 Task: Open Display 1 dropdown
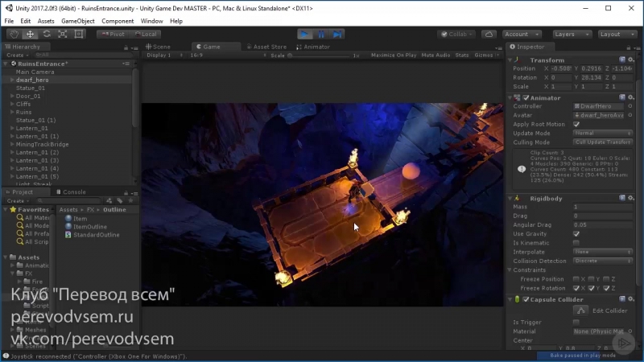pos(164,56)
